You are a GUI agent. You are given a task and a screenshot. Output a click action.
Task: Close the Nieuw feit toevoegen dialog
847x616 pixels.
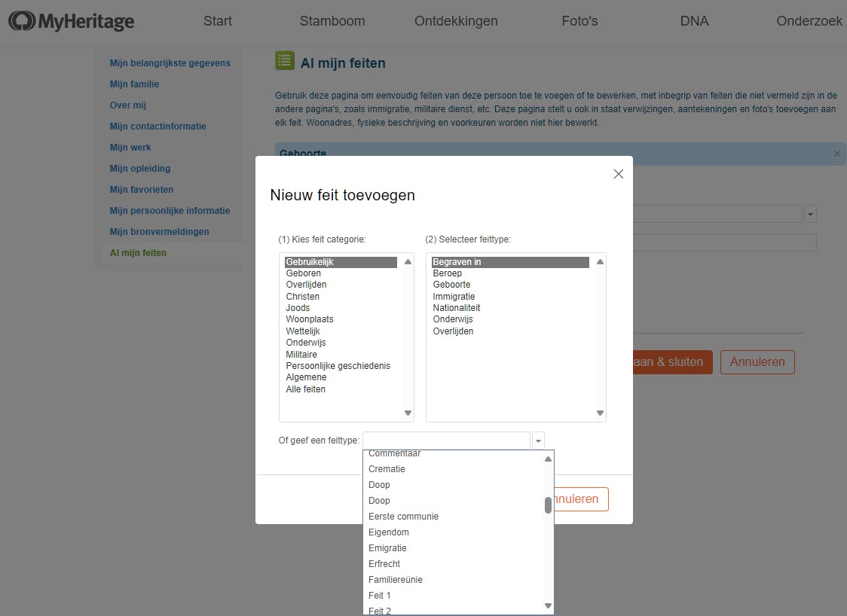[619, 174]
